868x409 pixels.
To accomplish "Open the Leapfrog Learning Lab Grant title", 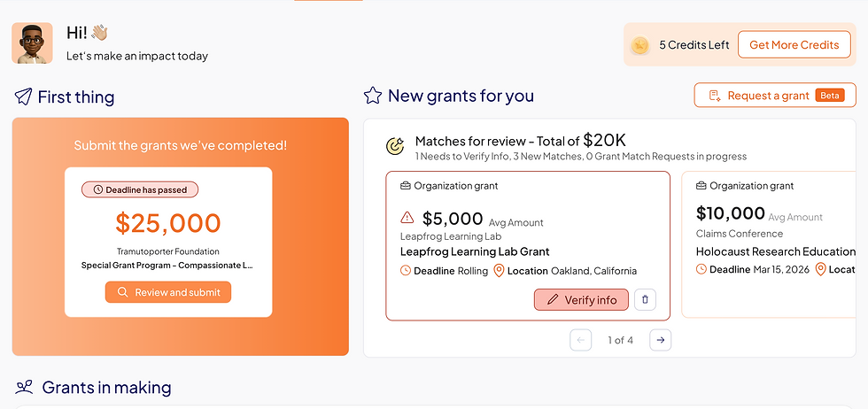I will pyautogui.click(x=475, y=251).
